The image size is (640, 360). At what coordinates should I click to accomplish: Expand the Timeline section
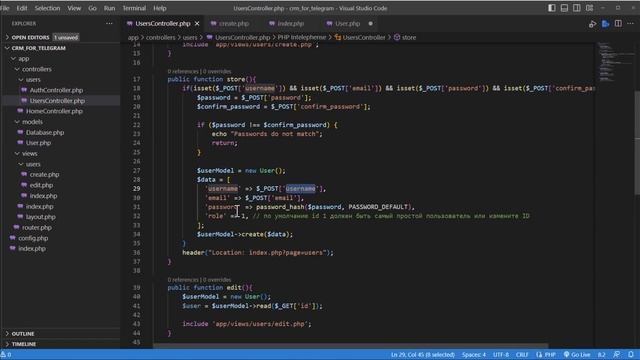[x=24, y=344]
